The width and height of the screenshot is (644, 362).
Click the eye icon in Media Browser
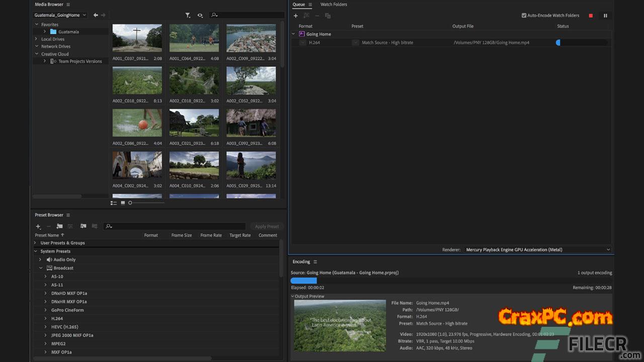click(200, 15)
